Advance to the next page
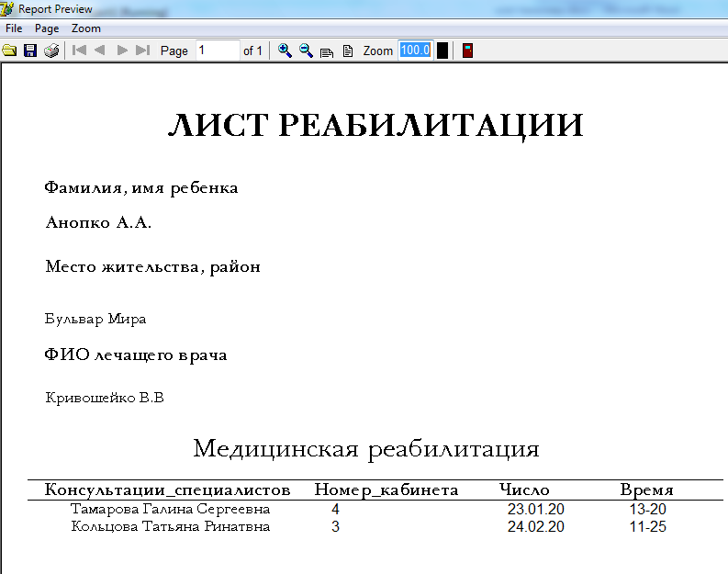 click(x=122, y=51)
